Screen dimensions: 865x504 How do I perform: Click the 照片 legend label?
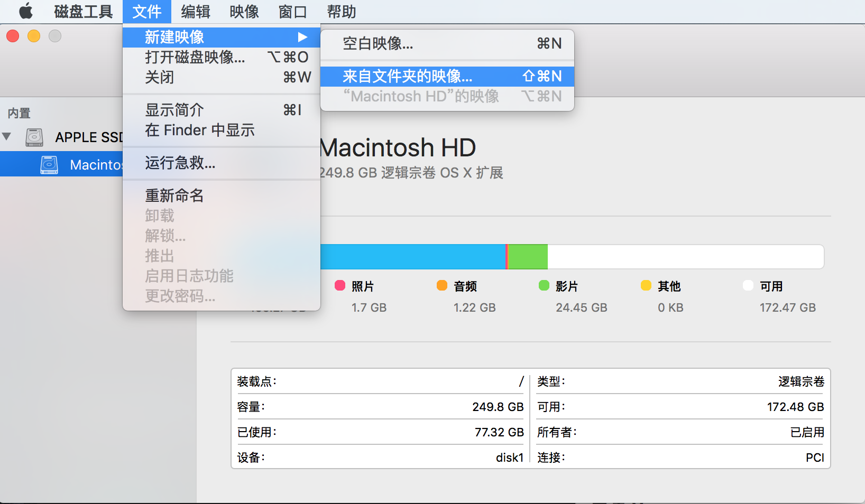pos(363,286)
